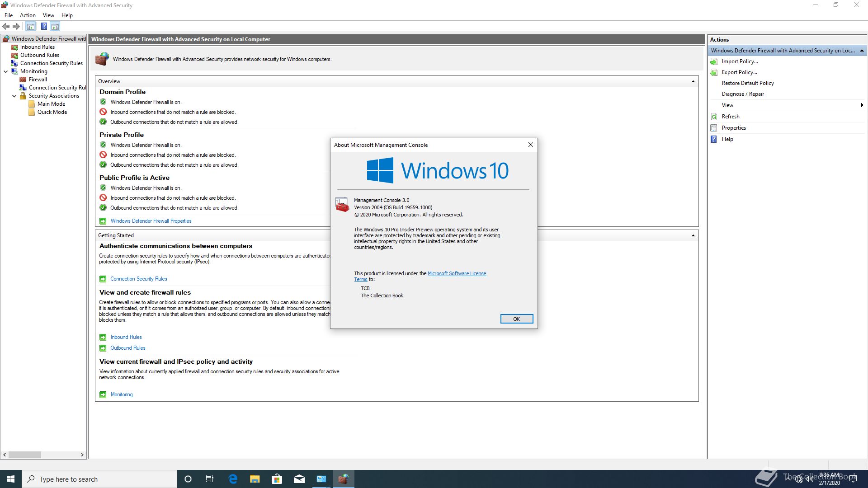868x488 pixels.
Task: Open the View menu in menu bar
Action: [48, 15]
